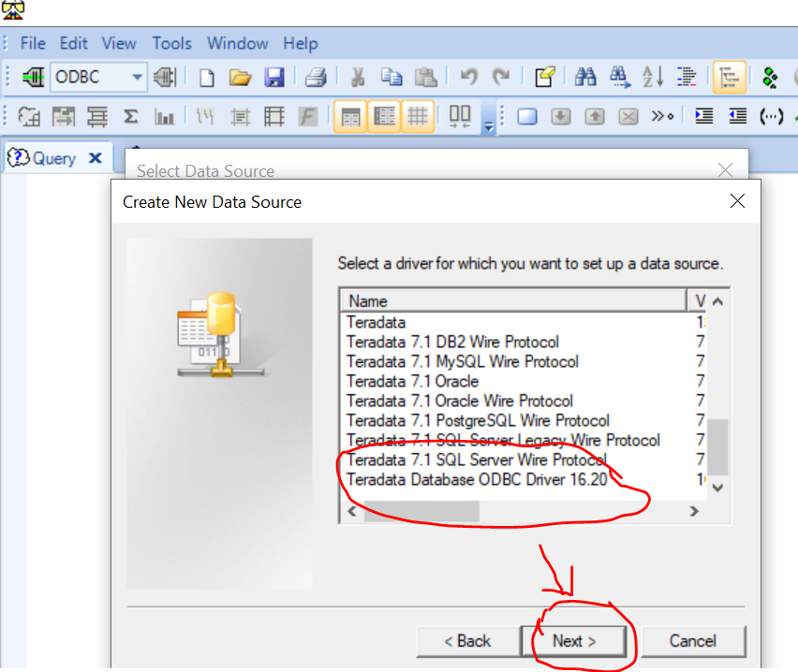
Task: Click Cancel in the data source wizard
Action: coord(693,641)
